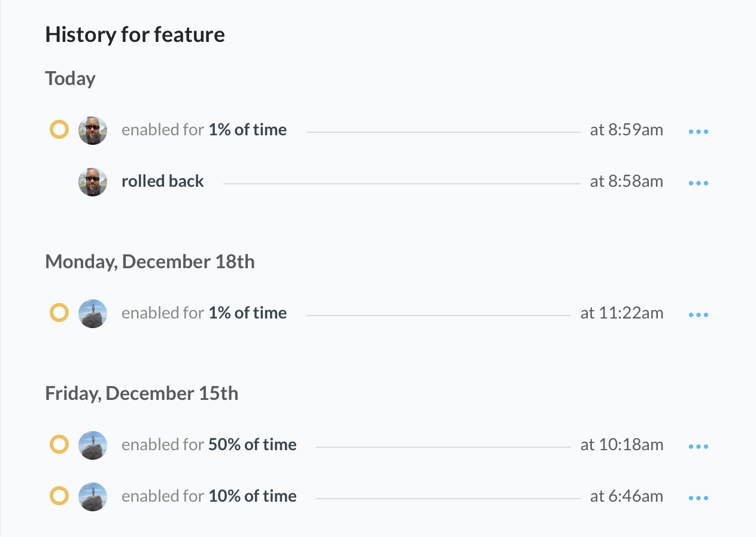
Task: Click the yellow circle beside the 50% entry
Action: (59, 444)
